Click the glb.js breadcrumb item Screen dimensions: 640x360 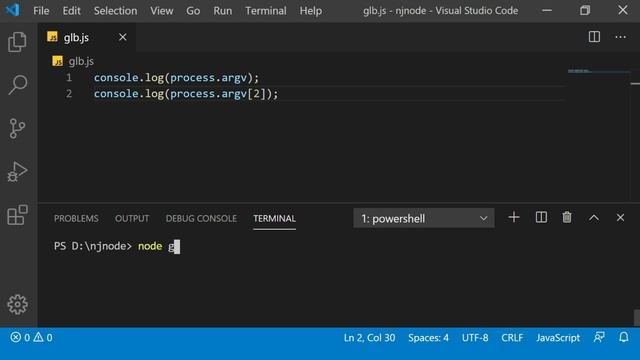click(x=81, y=61)
